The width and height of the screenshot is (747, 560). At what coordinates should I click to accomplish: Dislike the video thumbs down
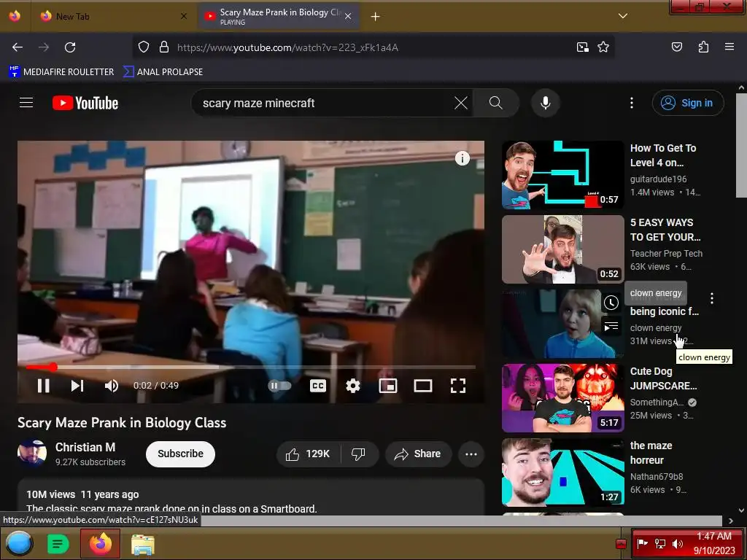[359, 454]
